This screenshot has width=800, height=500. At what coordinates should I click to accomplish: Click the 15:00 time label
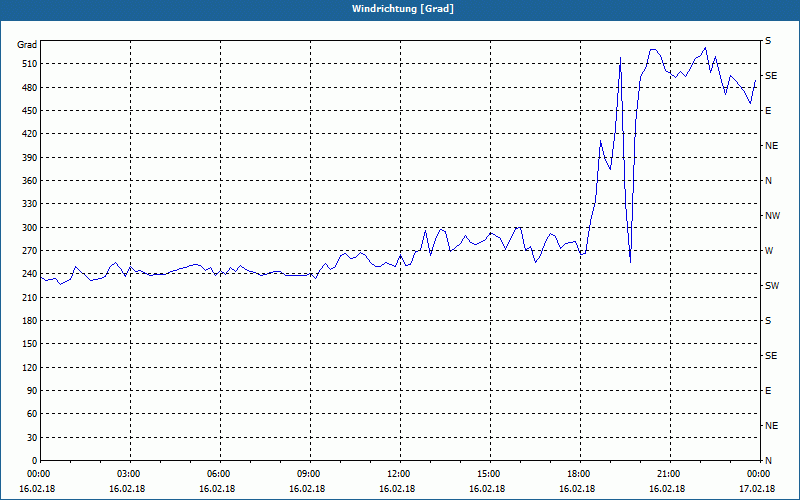coord(490,474)
